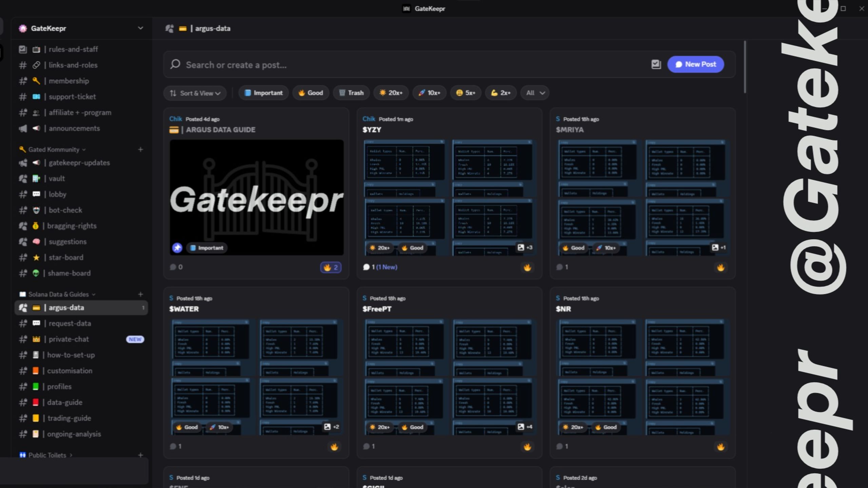Select the support-ticket channel
Viewport: 868px width, 488px height.
point(81,97)
